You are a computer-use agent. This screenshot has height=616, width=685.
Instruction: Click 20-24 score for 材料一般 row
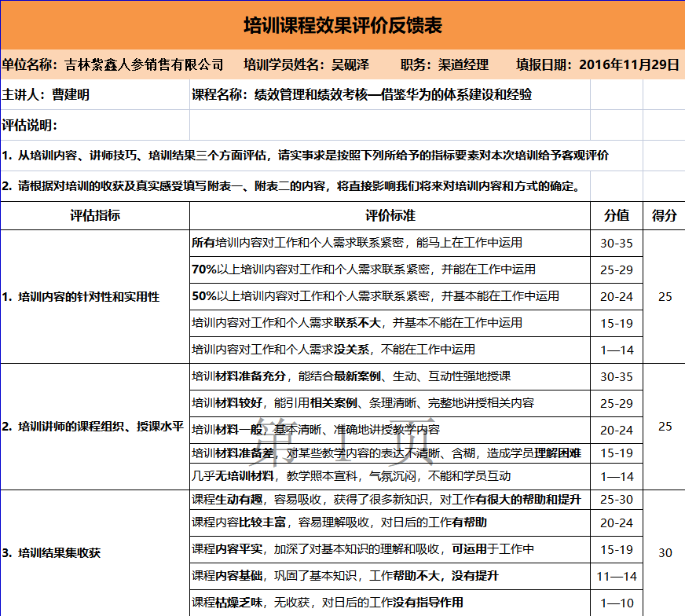[617, 431]
